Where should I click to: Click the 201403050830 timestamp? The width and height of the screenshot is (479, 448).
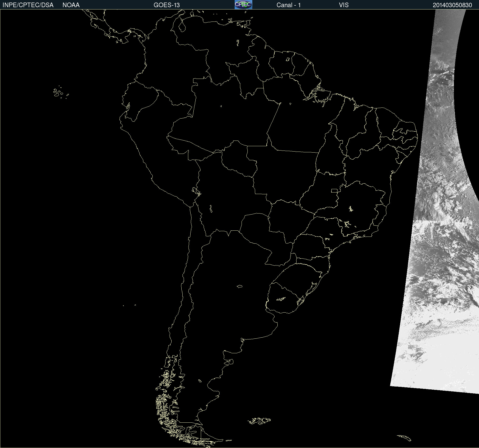pos(452,5)
